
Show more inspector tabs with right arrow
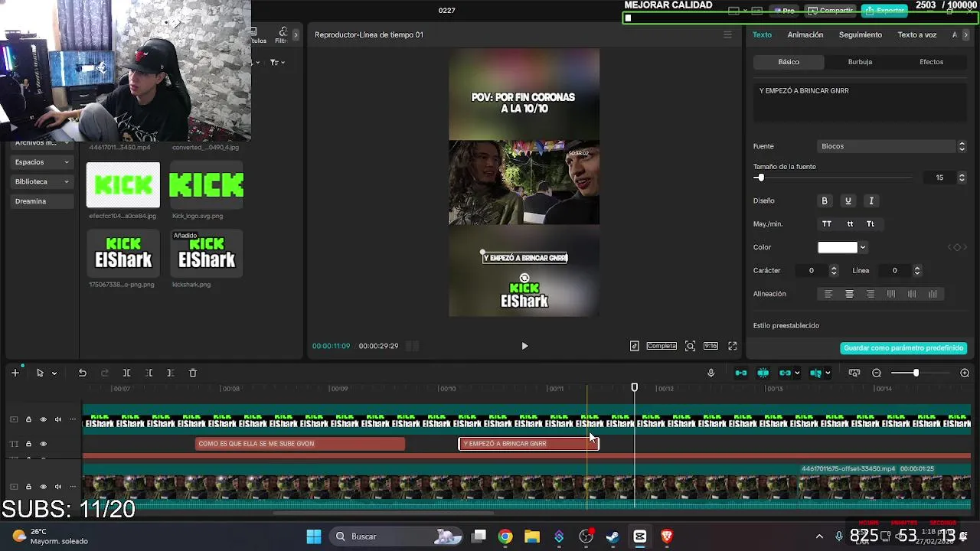[965, 34]
